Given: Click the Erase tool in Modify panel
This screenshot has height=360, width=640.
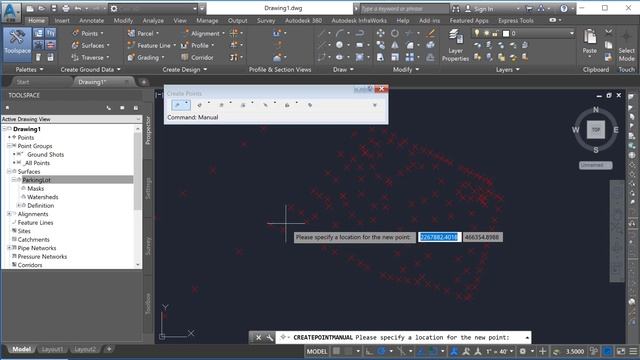Looking at the screenshot, I should (x=431, y=33).
